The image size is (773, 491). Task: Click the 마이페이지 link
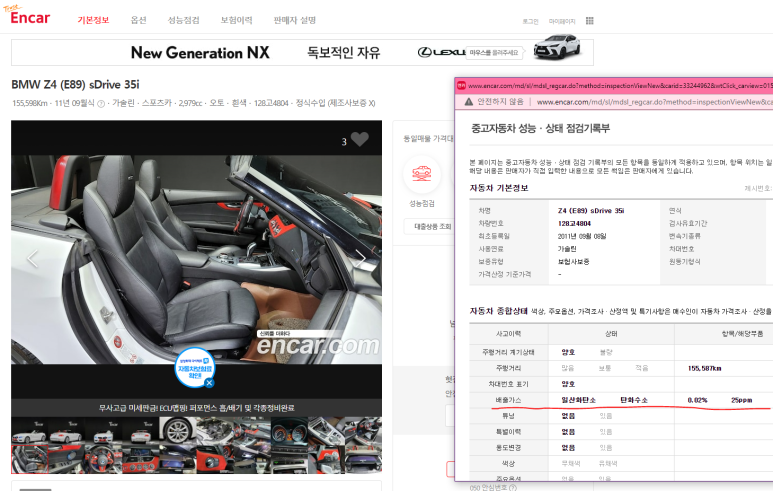point(562,21)
